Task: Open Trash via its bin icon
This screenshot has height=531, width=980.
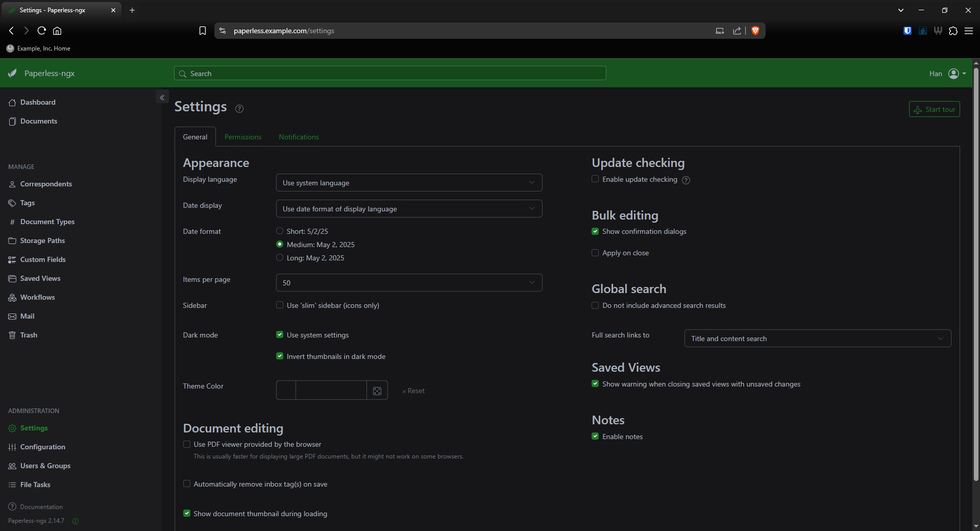Action: point(12,335)
